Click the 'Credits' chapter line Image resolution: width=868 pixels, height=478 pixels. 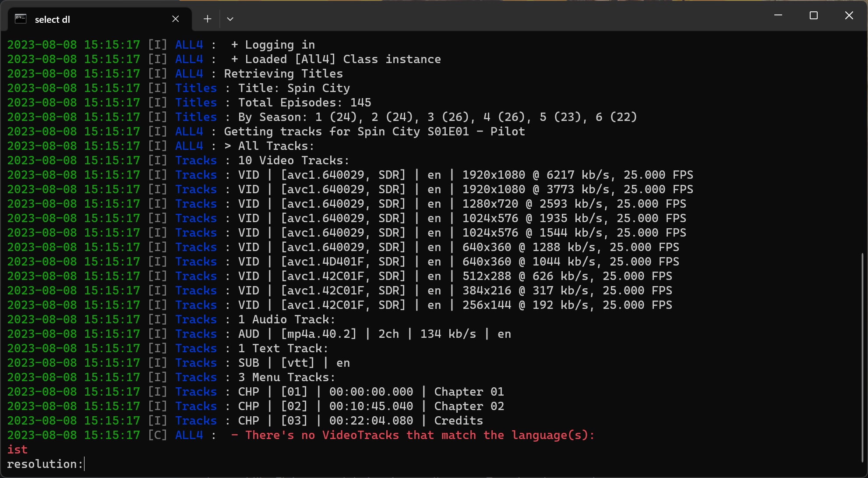pos(458,421)
